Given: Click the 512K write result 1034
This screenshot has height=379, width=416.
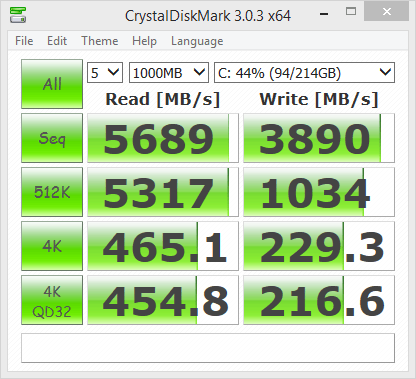Looking at the screenshot, I should (319, 192).
